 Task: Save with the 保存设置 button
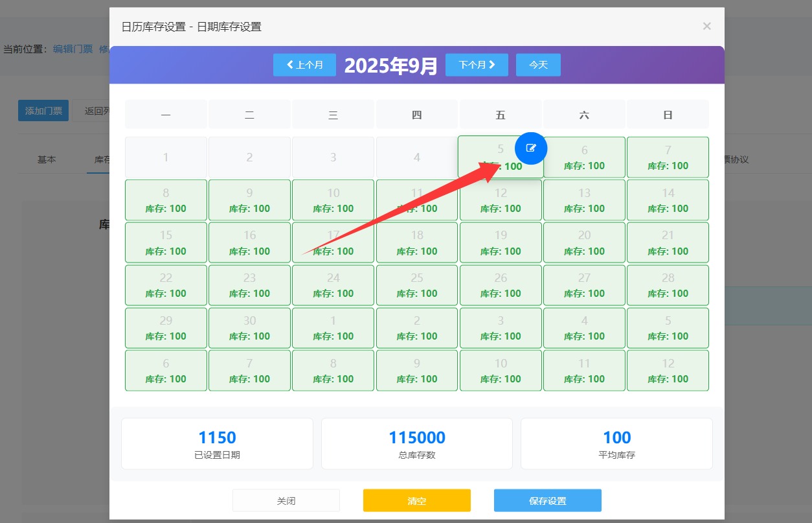click(547, 500)
